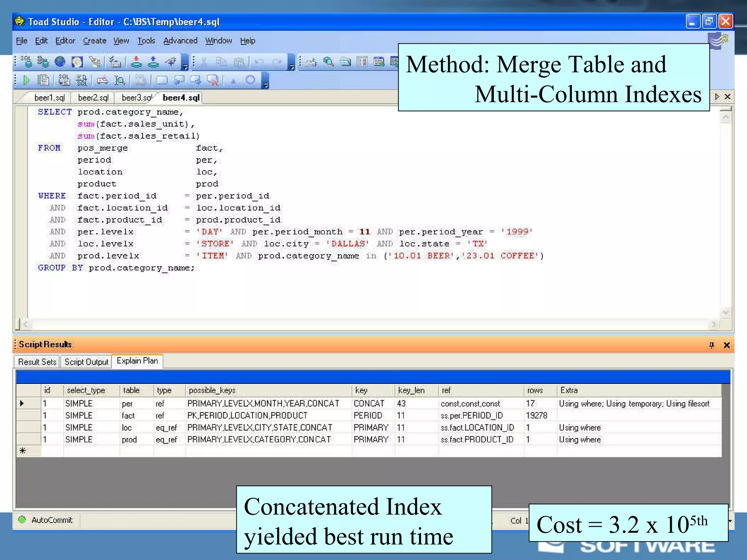Open the Editor menu
This screenshot has width=747, height=560.
65,40
